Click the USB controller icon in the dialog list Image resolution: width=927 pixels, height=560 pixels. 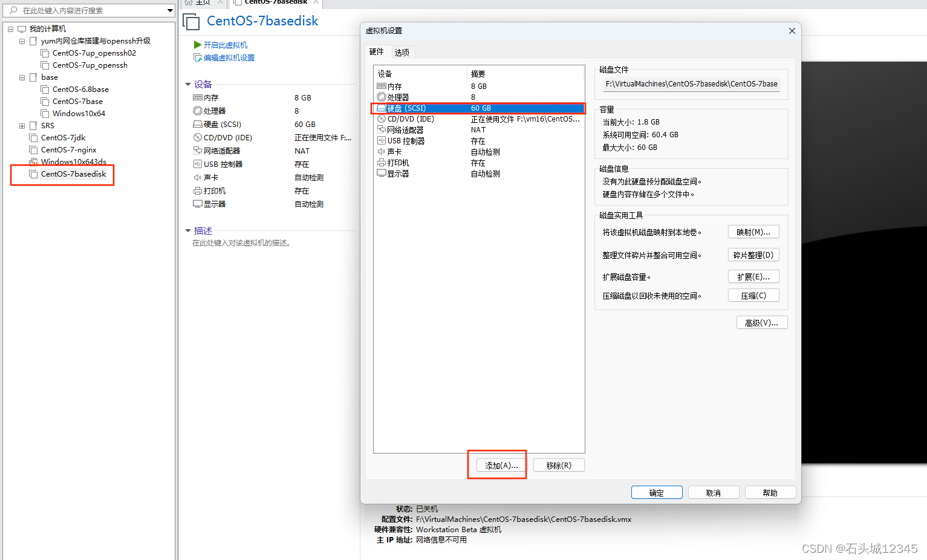[x=381, y=140]
